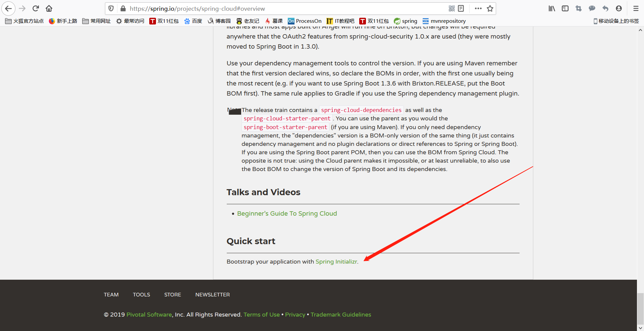The width and height of the screenshot is (644, 331).
Task: Open Terms of Use link
Action: [262, 315]
